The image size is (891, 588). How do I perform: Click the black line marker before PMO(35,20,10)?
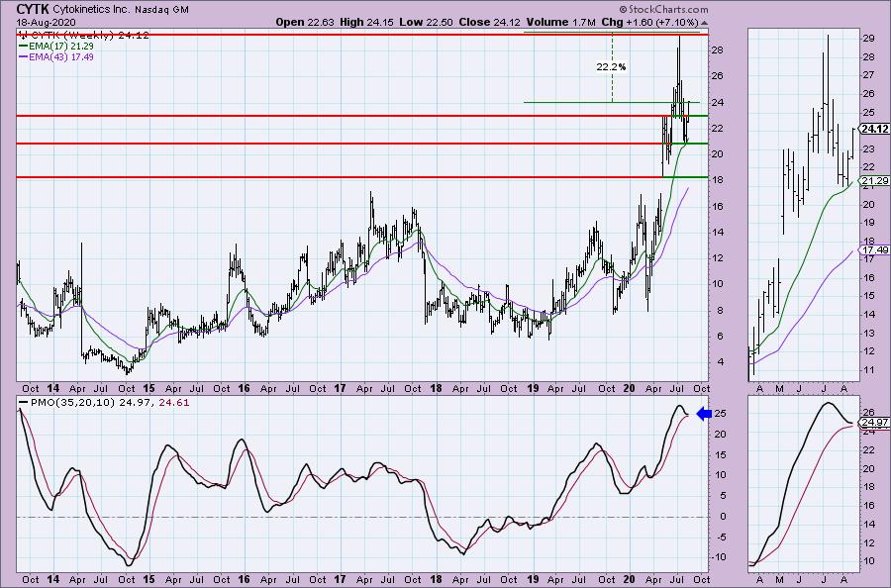click(x=24, y=403)
